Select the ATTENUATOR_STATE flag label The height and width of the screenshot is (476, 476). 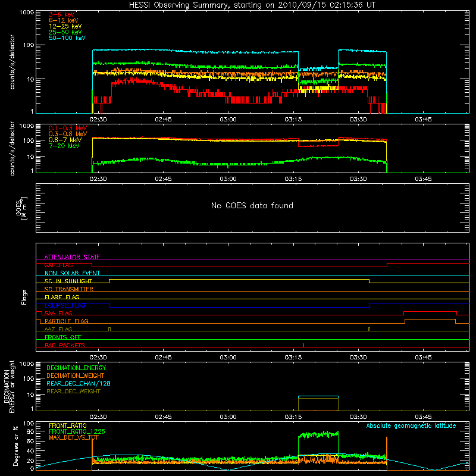[x=72, y=257]
